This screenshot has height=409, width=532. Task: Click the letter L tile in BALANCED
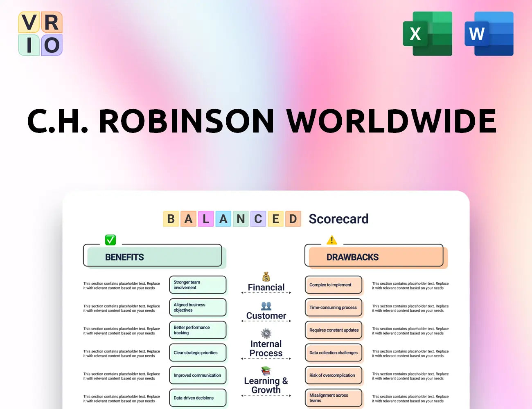(x=206, y=219)
